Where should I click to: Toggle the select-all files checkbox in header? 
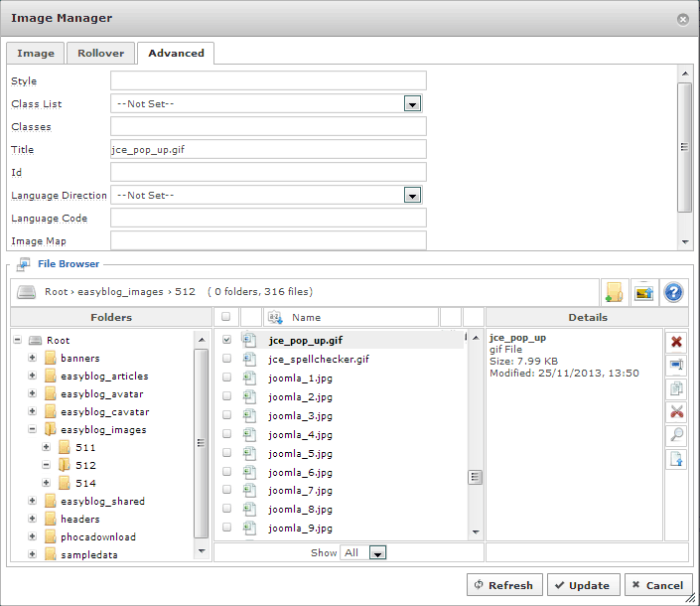226,317
